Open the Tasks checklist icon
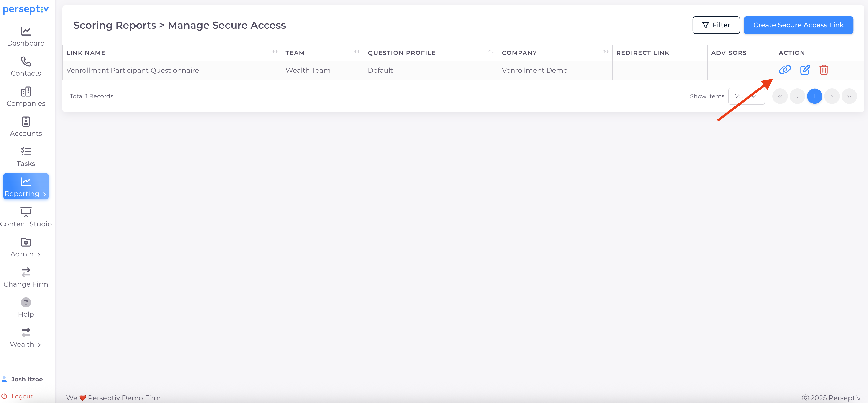Viewport: 868px width, 403px height. pyautogui.click(x=26, y=152)
